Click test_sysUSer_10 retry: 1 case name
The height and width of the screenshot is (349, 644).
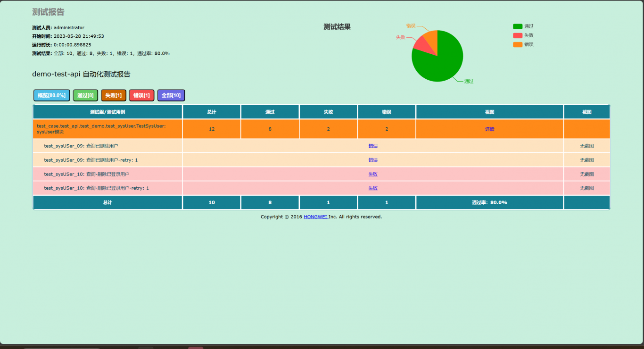click(97, 188)
